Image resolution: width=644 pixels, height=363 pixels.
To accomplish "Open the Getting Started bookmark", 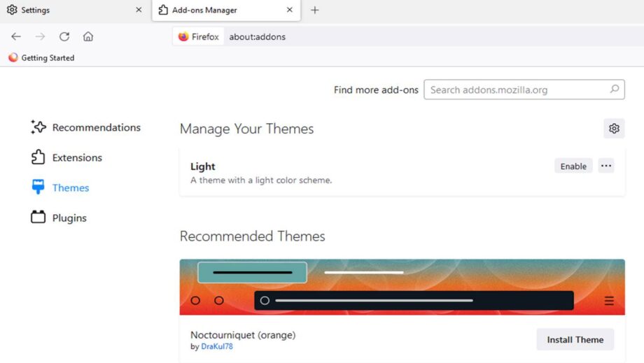I will [x=41, y=58].
